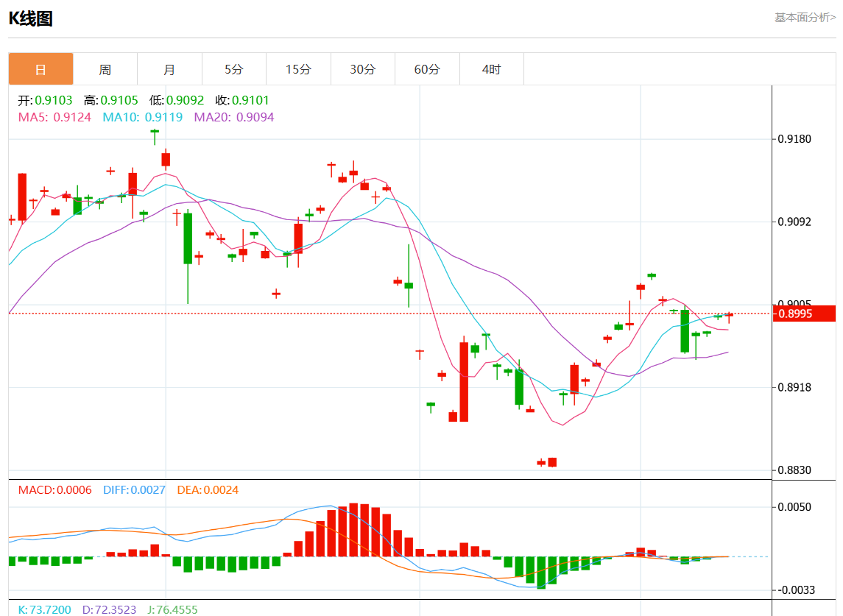Switch to the 月 monthly tab
The image size is (843, 616).
click(x=170, y=68)
